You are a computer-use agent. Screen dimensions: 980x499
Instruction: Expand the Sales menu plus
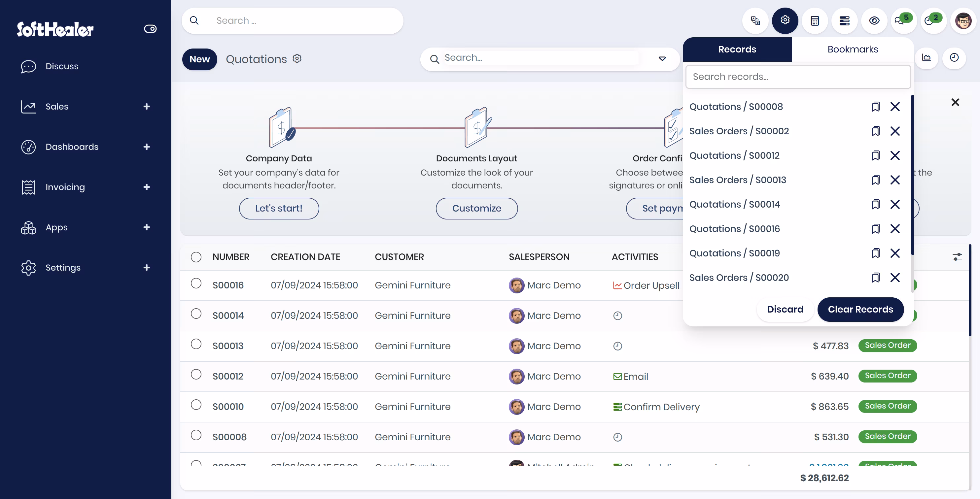coord(147,107)
